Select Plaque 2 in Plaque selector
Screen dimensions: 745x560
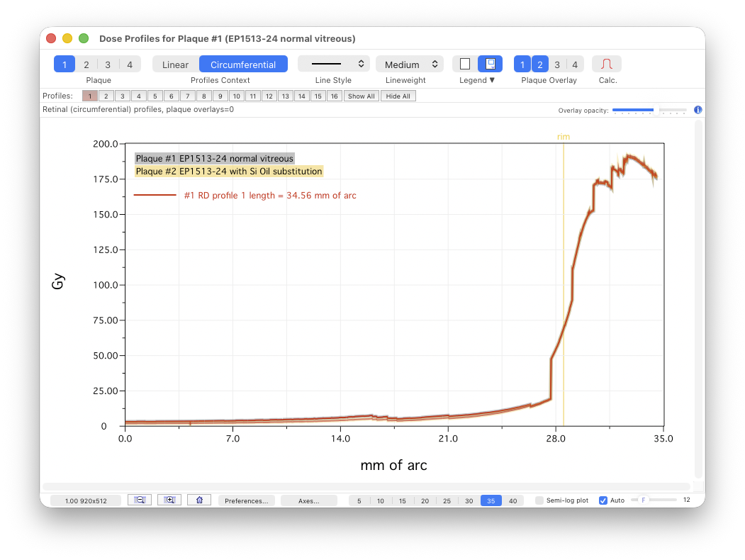point(86,65)
